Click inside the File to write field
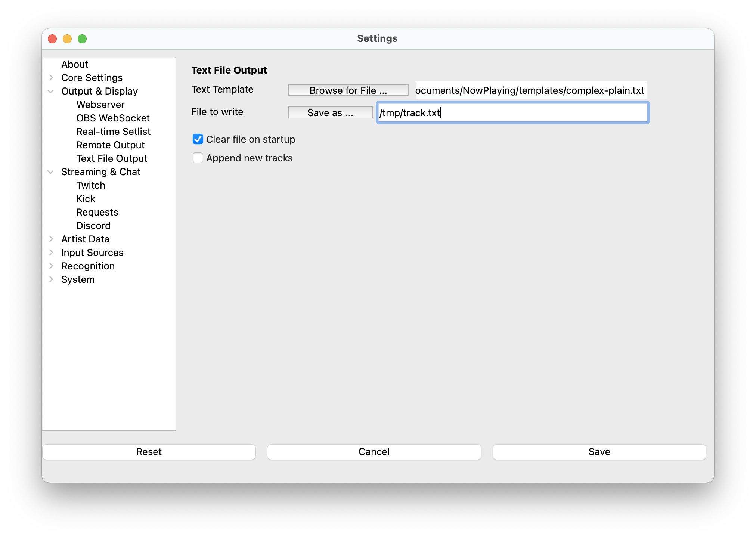The height and width of the screenshot is (538, 756). 512,112
